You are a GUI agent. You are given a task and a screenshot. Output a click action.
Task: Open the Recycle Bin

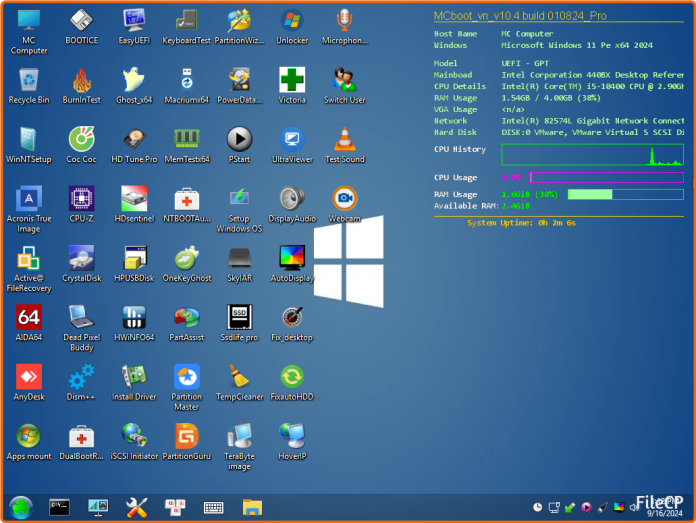pos(29,86)
